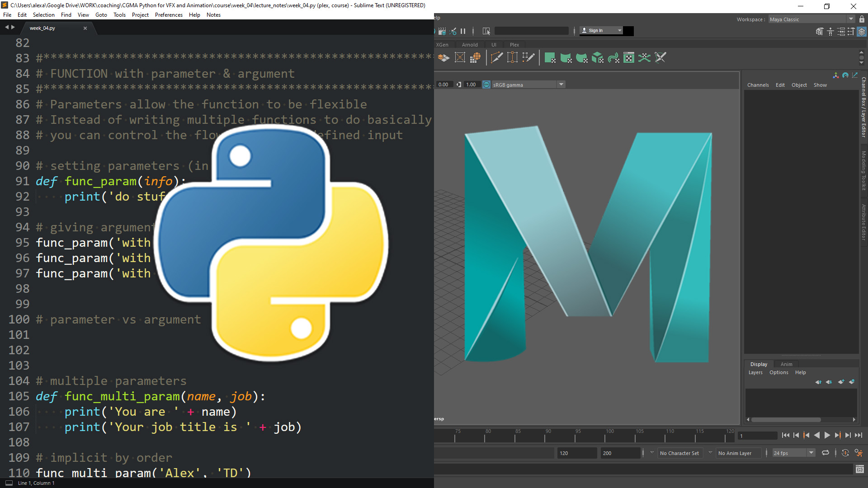Click the Script Editor icon

click(x=859, y=469)
